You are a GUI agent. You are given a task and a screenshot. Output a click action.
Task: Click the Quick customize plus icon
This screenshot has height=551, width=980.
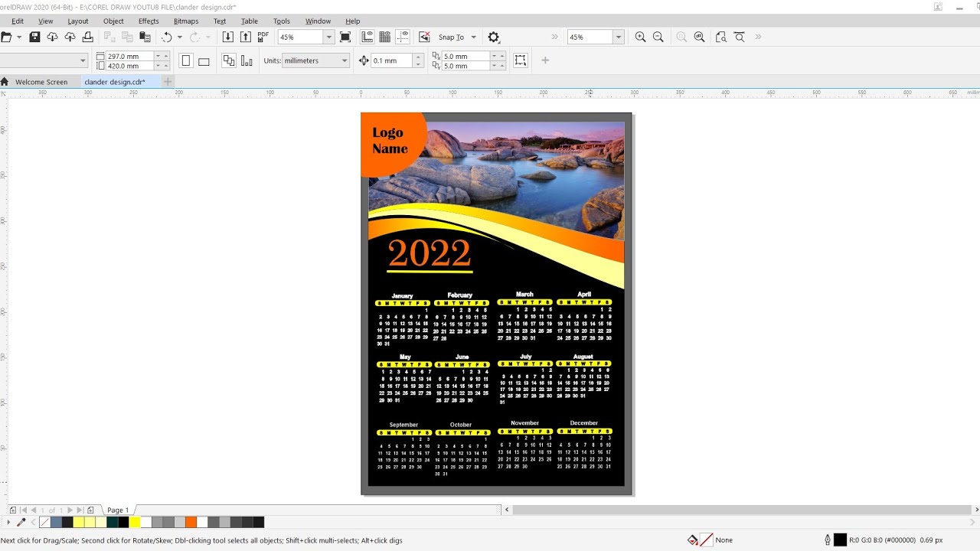click(545, 60)
